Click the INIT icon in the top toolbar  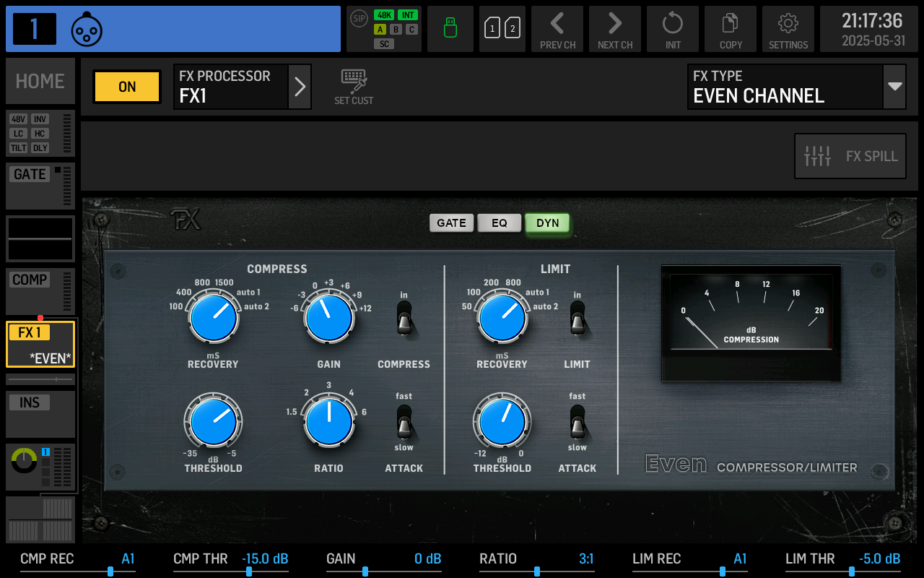pyautogui.click(x=672, y=29)
